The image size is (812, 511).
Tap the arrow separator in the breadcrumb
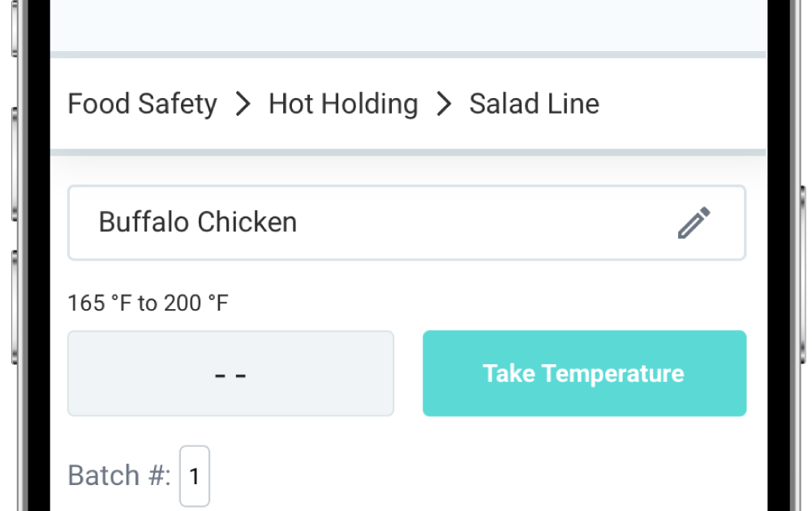(242, 103)
